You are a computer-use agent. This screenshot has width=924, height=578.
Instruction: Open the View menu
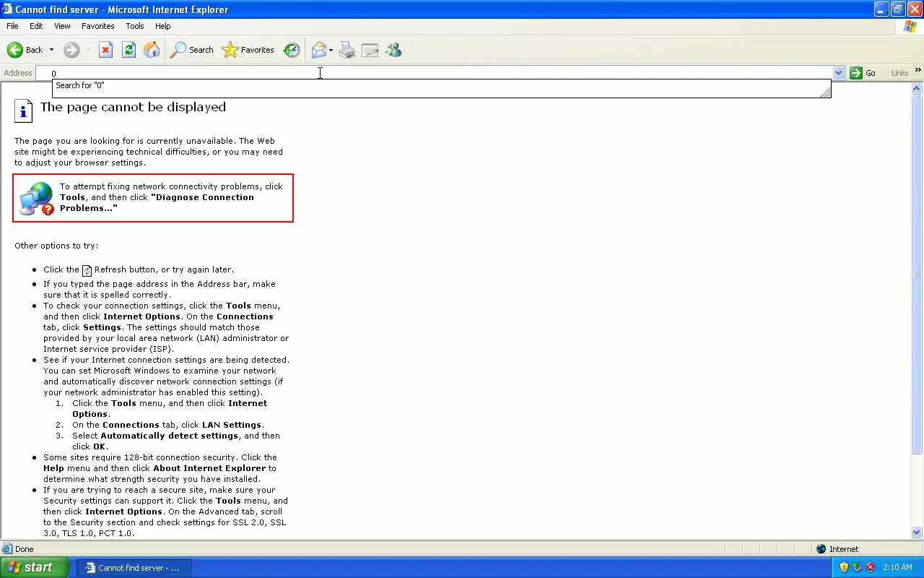(x=63, y=26)
